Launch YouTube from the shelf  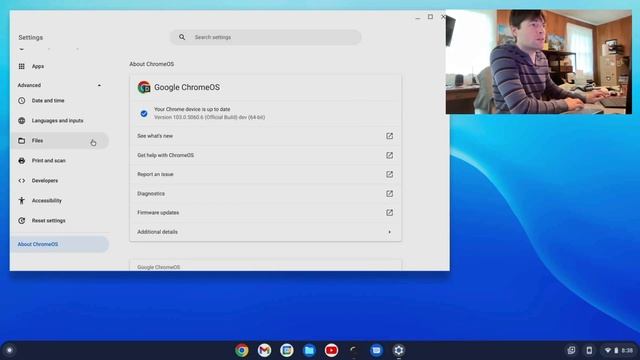click(331, 350)
